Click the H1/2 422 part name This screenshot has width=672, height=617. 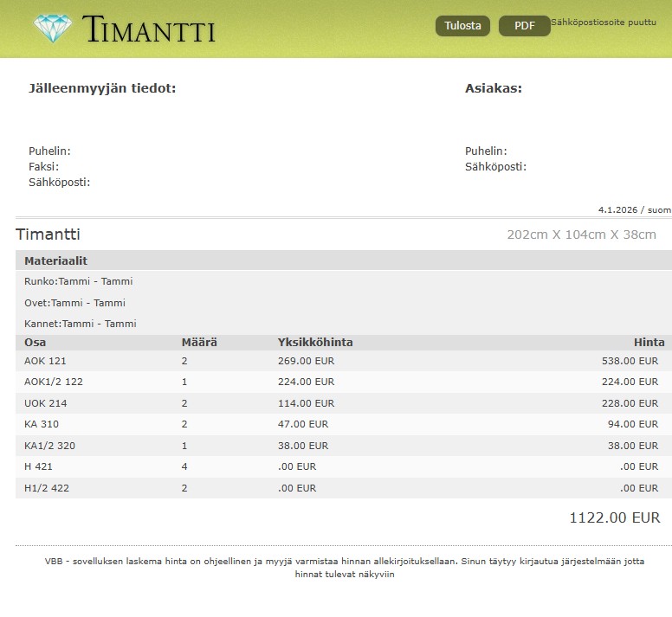point(46,488)
